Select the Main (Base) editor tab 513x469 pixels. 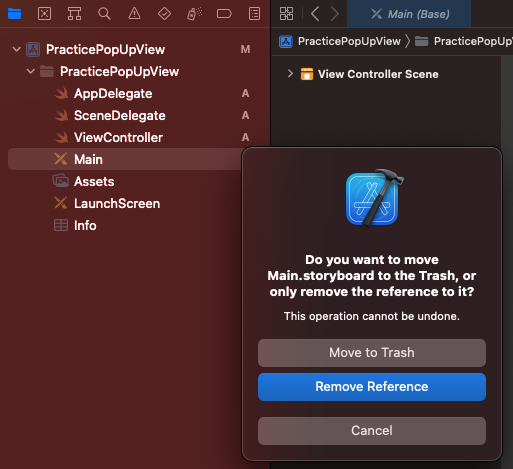pyautogui.click(x=409, y=14)
